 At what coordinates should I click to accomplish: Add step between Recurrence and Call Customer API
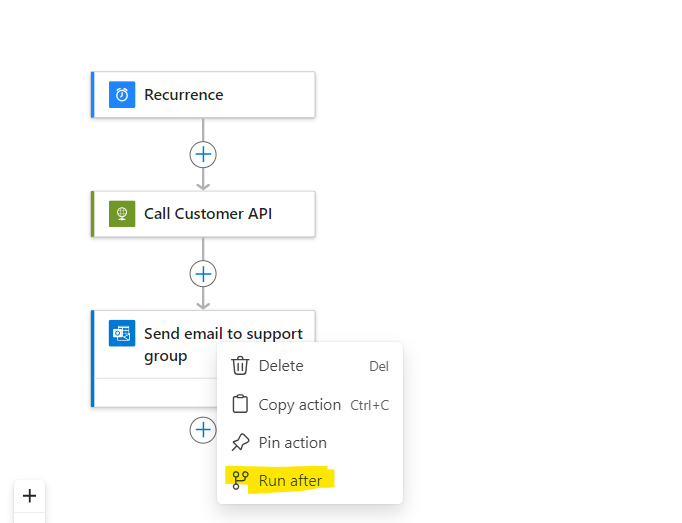point(203,154)
